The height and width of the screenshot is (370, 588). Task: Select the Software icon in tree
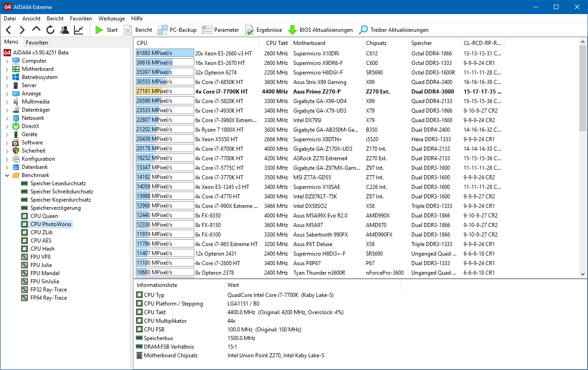tap(16, 143)
